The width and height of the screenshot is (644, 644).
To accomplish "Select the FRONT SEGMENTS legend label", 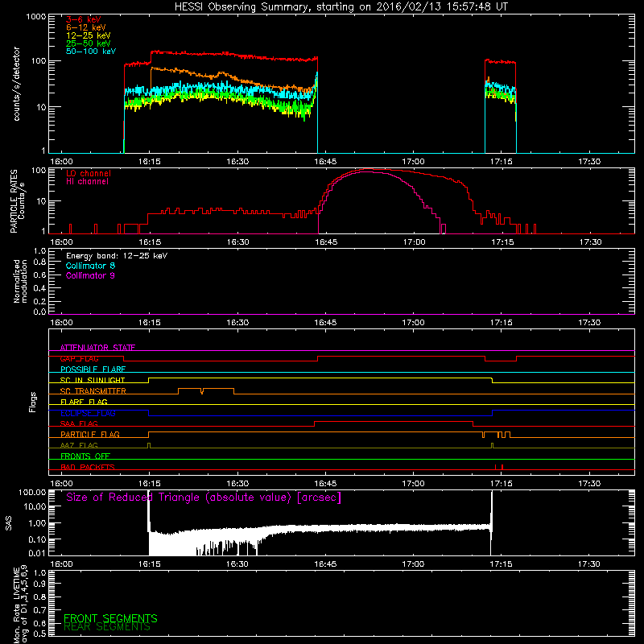I will tap(110, 618).
